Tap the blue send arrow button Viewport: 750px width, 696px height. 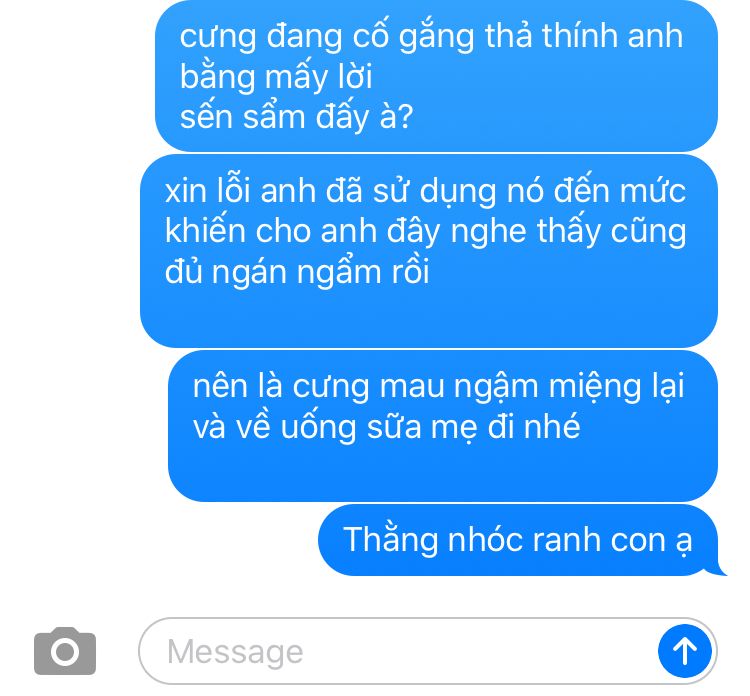tap(684, 651)
